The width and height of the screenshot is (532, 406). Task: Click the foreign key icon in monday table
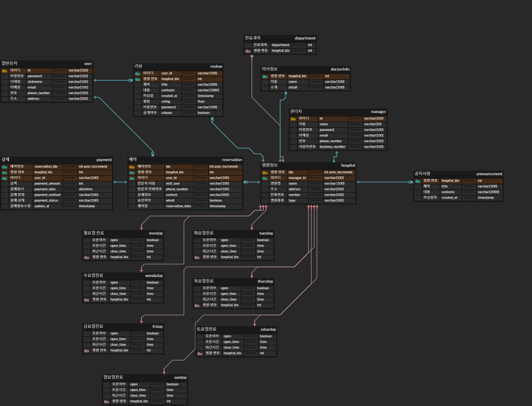[87, 257]
